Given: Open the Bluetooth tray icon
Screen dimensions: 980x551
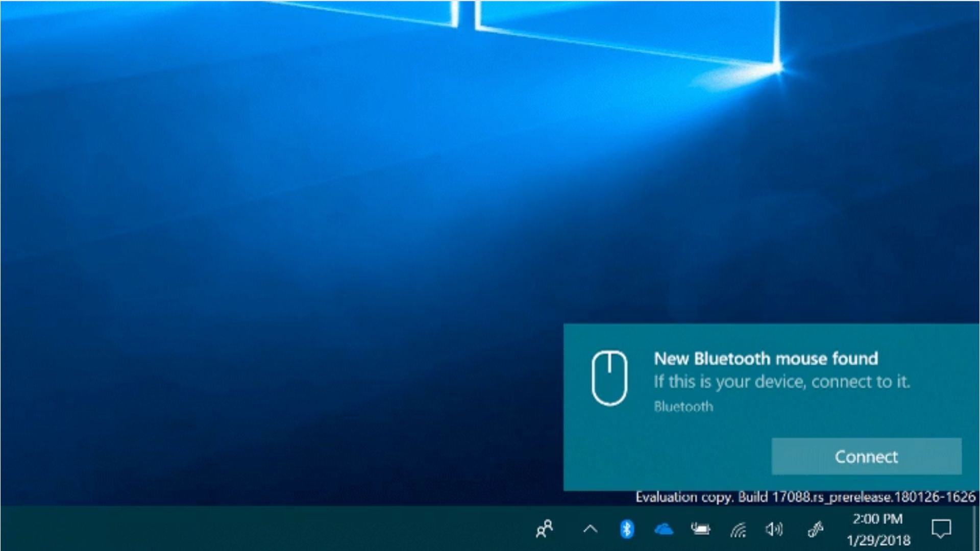Looking at the screenshot, I should pyautogui.click(x=627, y=529).
